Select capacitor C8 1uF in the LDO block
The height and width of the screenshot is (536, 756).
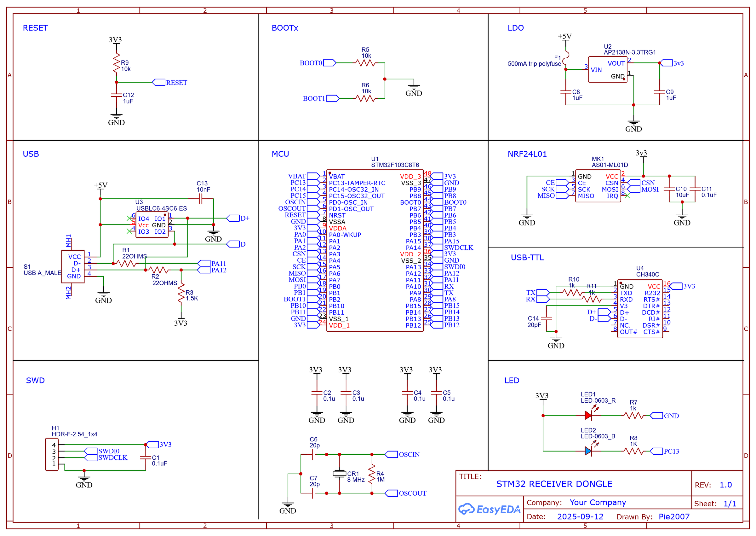tap(566, 92)
